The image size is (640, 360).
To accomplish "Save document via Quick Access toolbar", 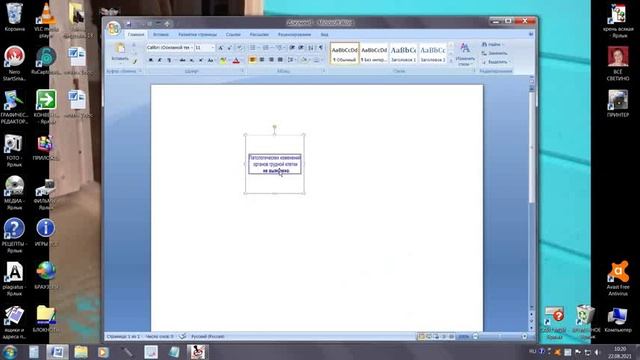I will (128, 24).
